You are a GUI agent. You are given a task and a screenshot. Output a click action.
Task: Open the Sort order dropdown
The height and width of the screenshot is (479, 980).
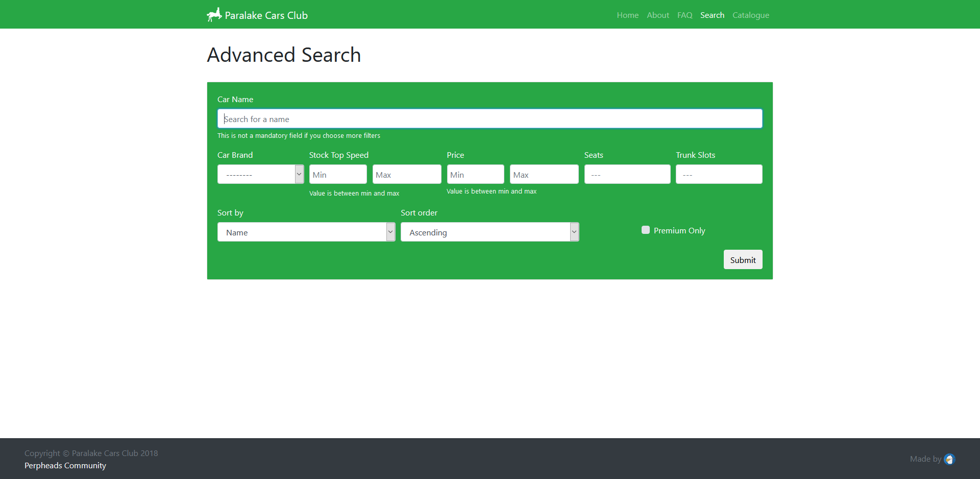coord(489,232)
